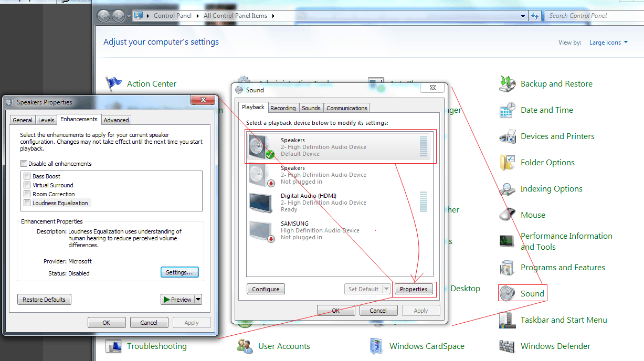Viewport: 644px width, 361px height.
Task: Select the Playback tab
Action: point(254,107)
